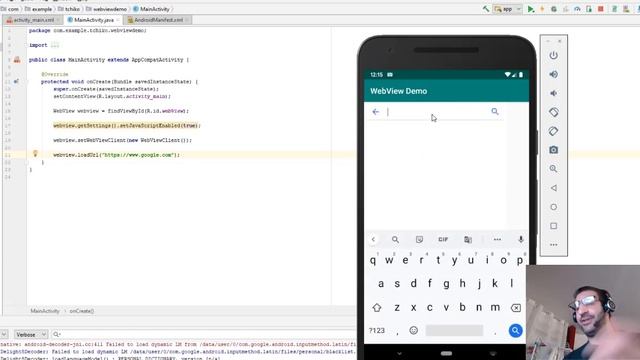Click the emulator power button
The image size is (640, 360).
click(x=553, y=56)
